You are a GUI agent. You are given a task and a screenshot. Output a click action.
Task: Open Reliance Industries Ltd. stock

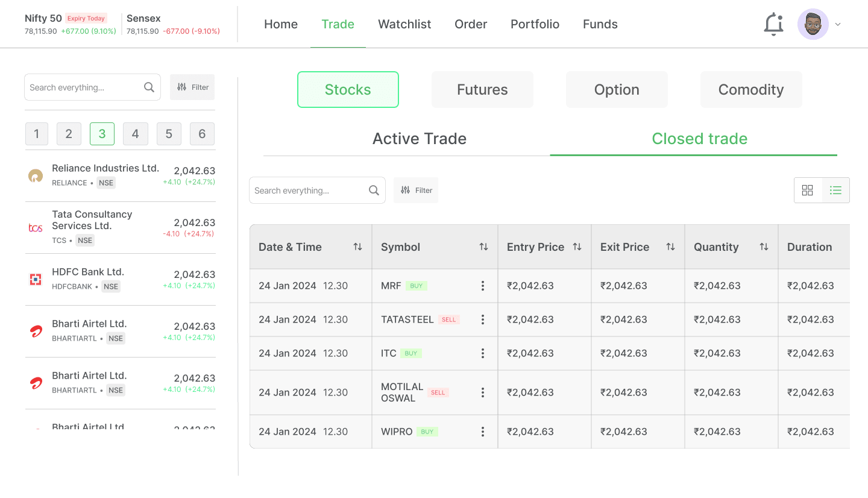pyautogui.click(x=121, y=175)
